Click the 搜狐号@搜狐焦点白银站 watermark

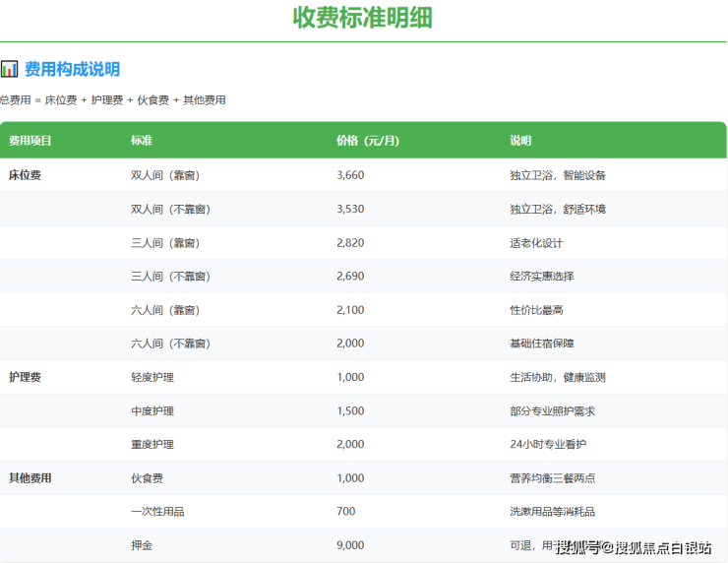coord(633,547)
